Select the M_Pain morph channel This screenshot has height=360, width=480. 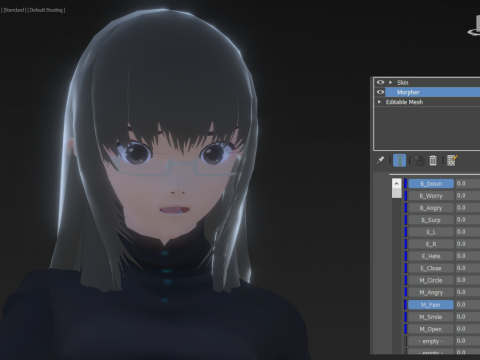(x=431, y=305)
